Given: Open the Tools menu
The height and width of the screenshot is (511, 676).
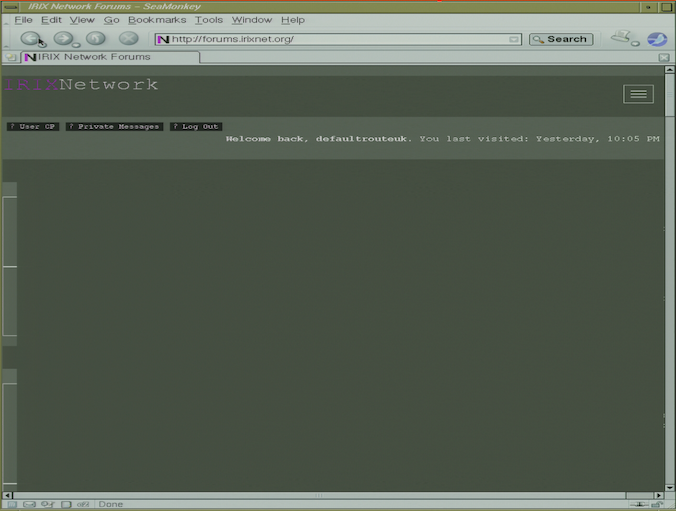Looking at the screenshot, I should [209, 20].
